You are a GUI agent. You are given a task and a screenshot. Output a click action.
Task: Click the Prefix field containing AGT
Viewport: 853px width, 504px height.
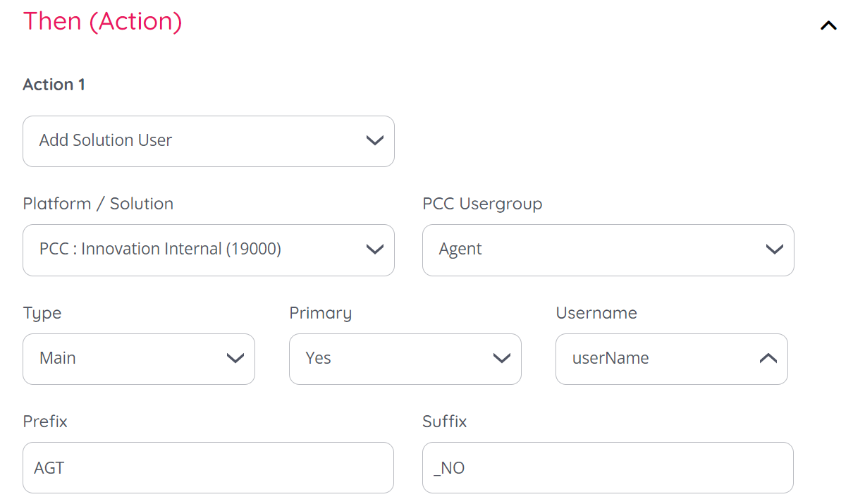click(x=208, y=467)
